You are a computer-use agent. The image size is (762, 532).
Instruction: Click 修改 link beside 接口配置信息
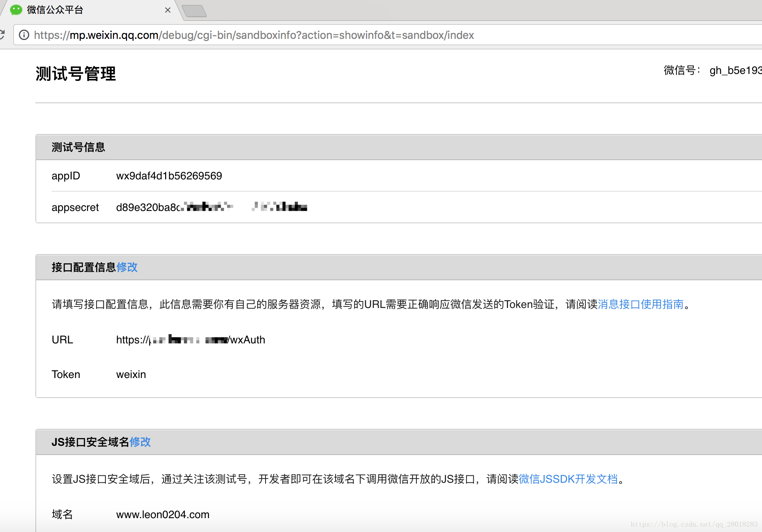[127, 267]
